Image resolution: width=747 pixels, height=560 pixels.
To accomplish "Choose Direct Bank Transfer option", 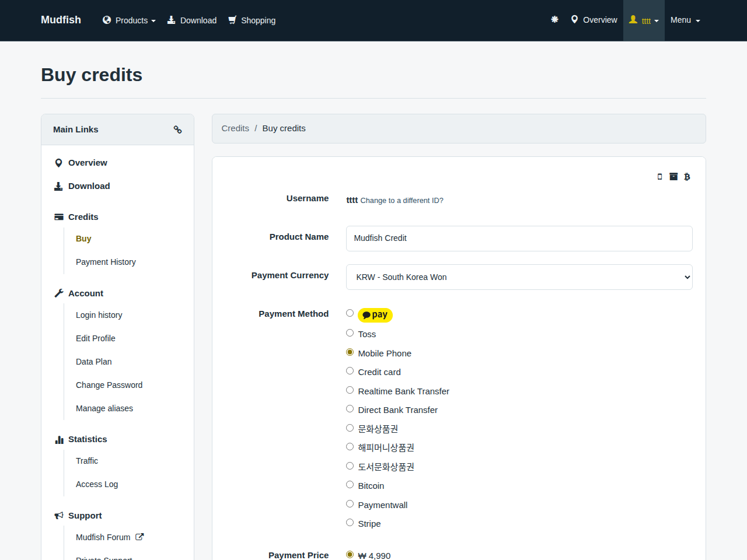I will pos(350,409).
